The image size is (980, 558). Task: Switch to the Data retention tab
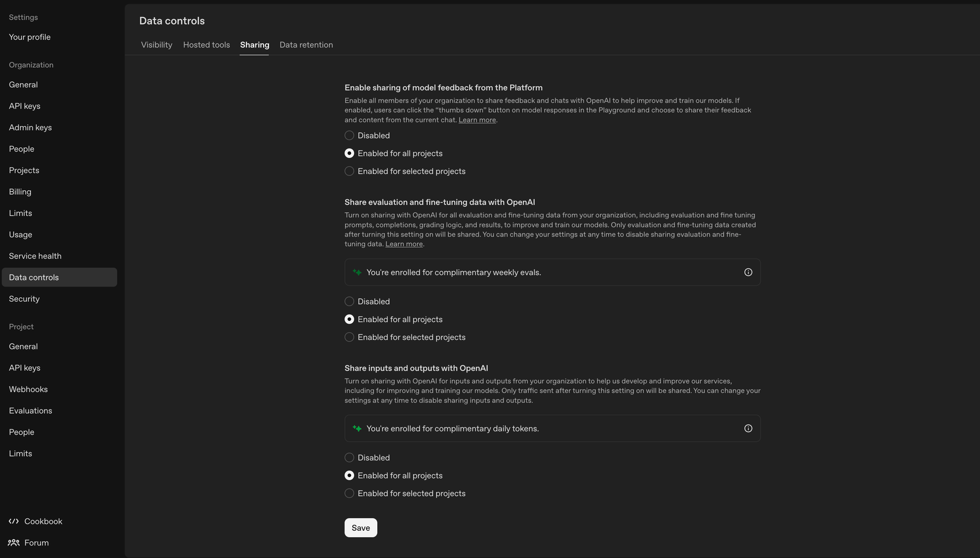[306, 45]
